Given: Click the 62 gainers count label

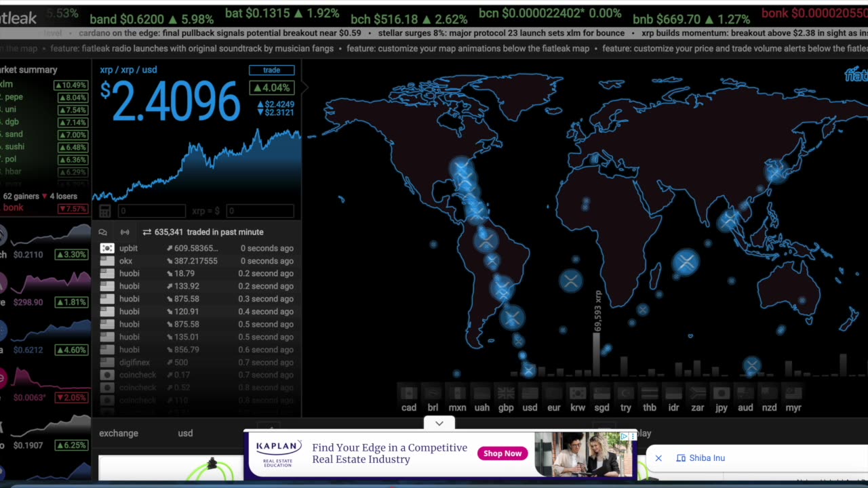Looking at the screenshot, I should coord(20,197).
